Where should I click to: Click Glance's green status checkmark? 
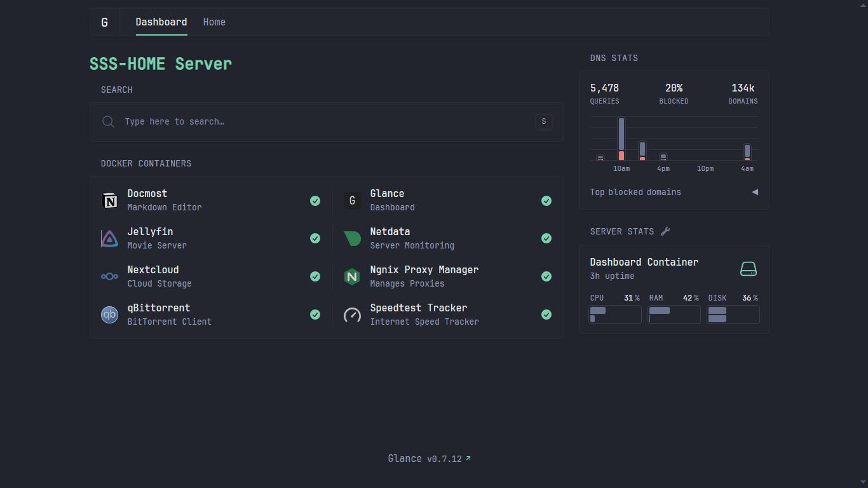tap(546, 201)
